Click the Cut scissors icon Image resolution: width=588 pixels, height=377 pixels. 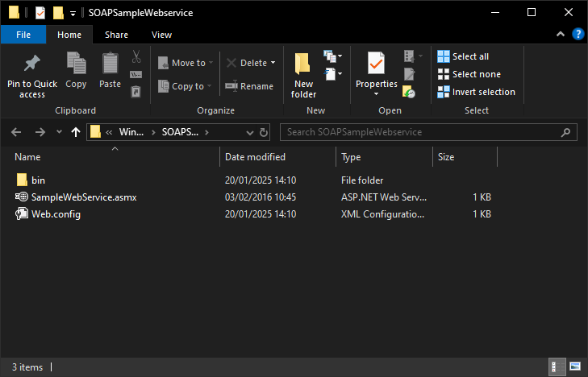[x=136, y=56]
